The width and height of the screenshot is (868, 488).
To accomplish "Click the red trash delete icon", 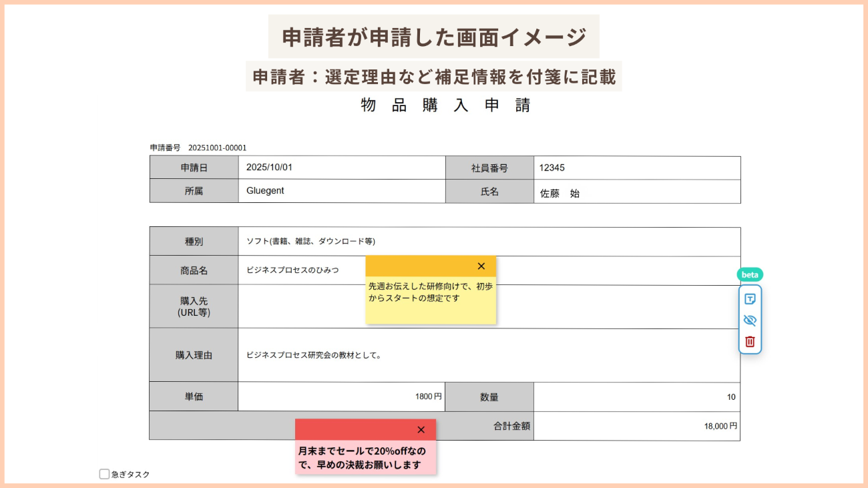I will (x=750, y=342).
